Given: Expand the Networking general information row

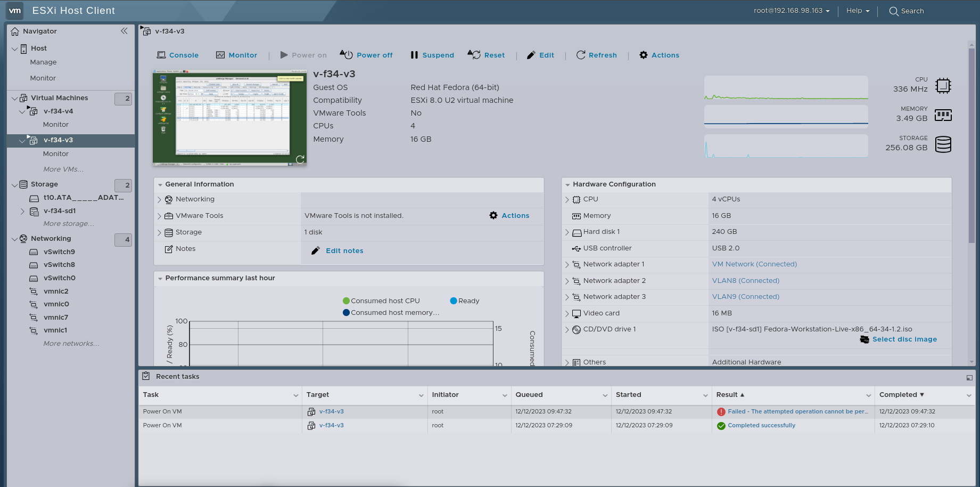Looking at the screenshot, I should click(159, 199).
